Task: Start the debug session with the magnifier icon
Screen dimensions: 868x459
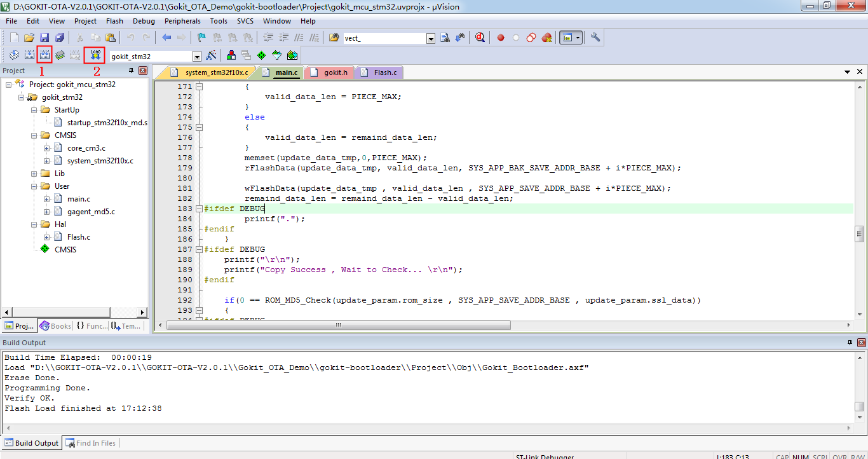Action: pyautogui.click(x=480, y=38)
